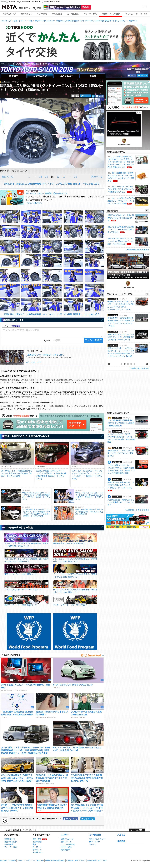Click the ウーロ 最大10社の査定 banner

pyautogui.click(x=52, y=422)
